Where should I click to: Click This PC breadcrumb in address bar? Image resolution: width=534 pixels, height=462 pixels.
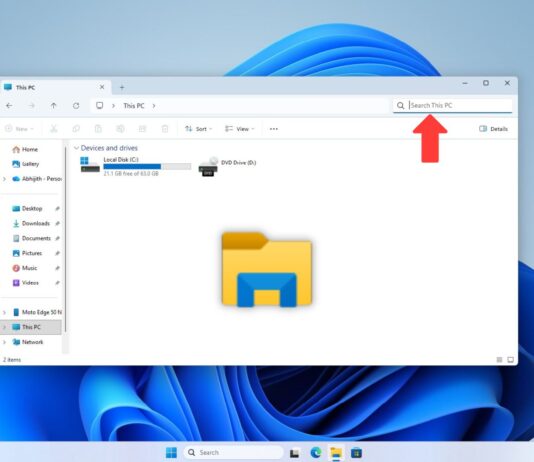point(134,106)
